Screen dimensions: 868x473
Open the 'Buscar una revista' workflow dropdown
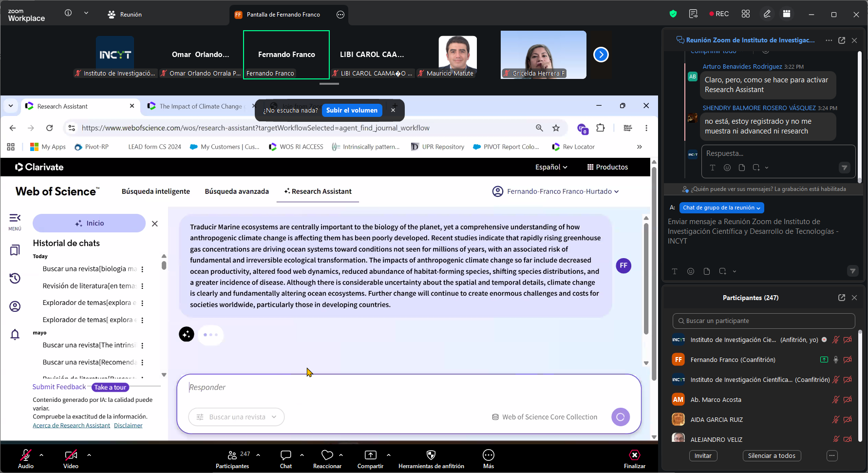click(237, 417)
